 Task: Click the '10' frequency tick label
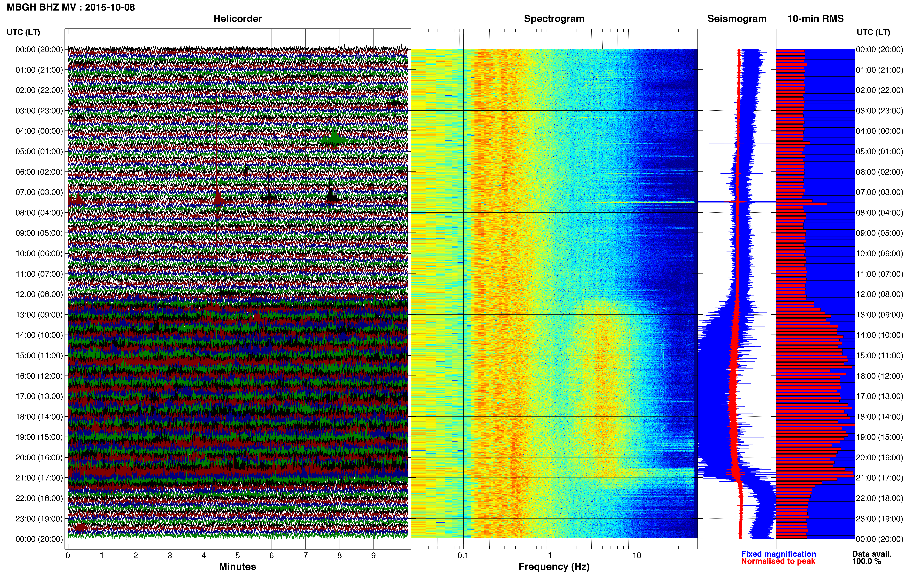coord(637,555)
